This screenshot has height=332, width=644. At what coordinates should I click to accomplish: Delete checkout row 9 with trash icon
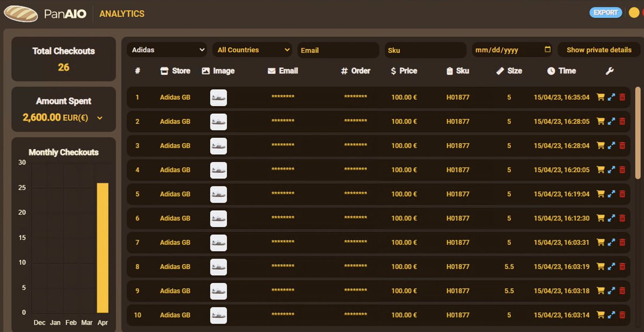pyautogui.click(x=622, y=290)
